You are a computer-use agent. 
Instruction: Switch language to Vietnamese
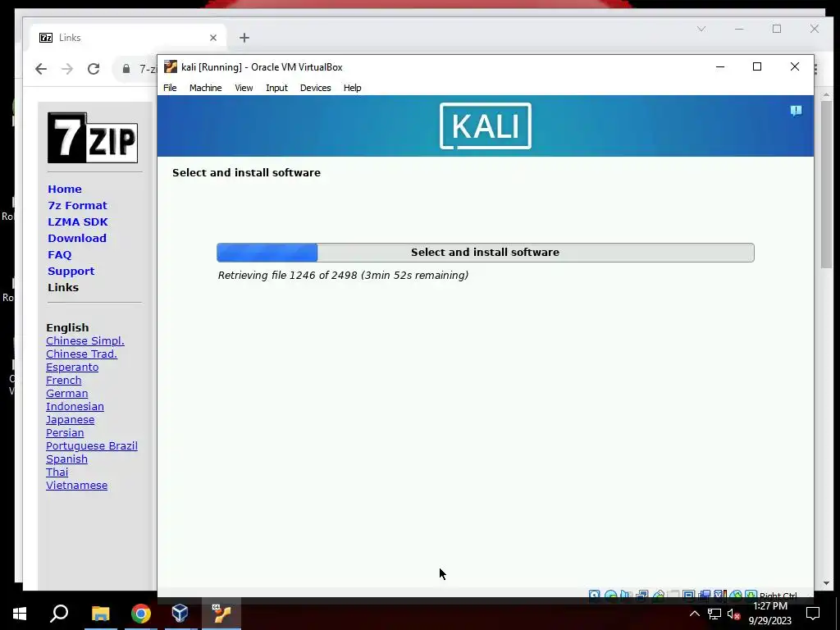point(76,486)
